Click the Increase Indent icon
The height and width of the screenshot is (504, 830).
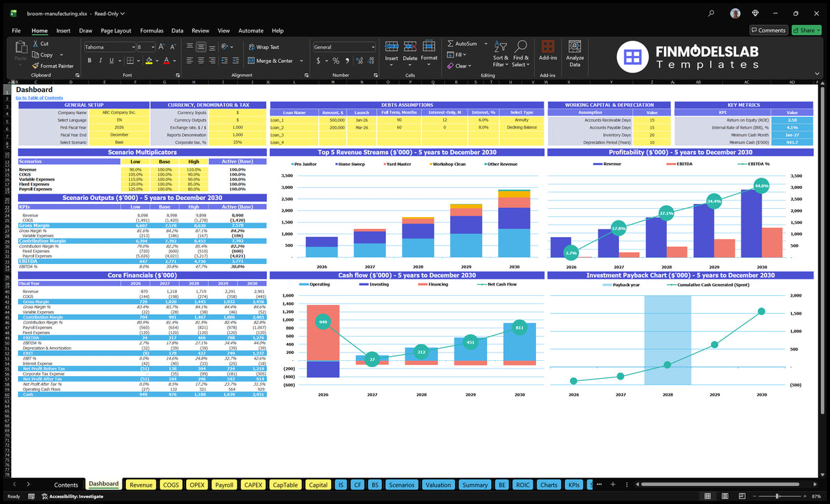pyautogui.click(x=236, y=61)
